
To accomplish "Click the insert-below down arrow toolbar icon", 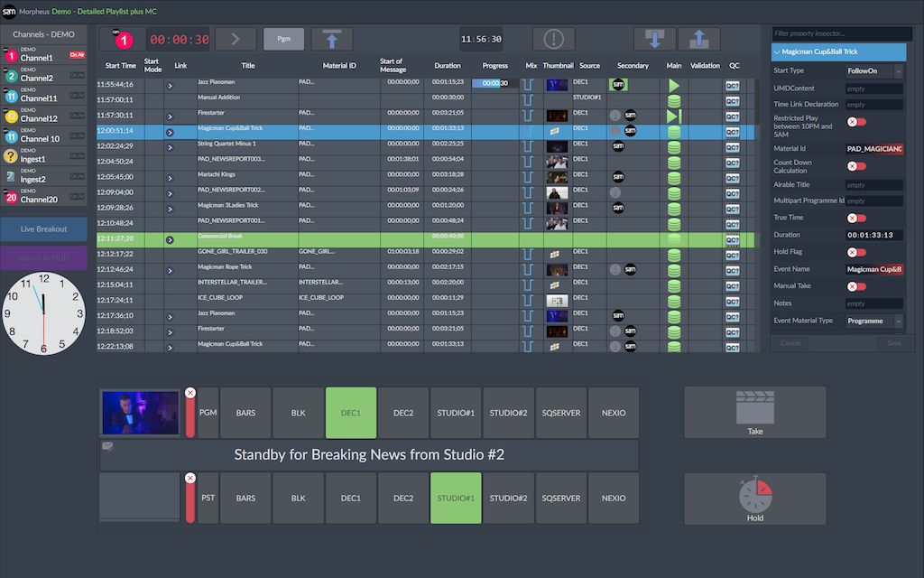I will coord(654,39).
